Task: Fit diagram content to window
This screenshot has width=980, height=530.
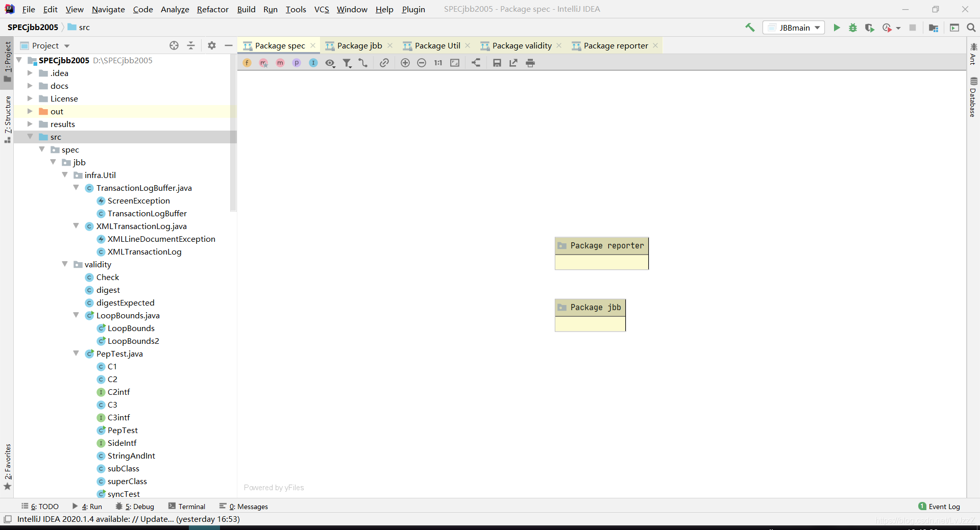Action: (455, 63)
